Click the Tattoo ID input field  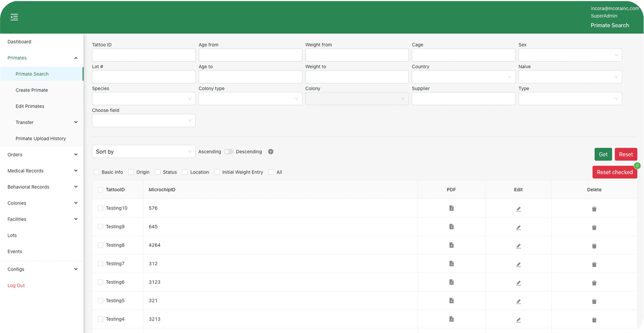(x=143, y=55)
